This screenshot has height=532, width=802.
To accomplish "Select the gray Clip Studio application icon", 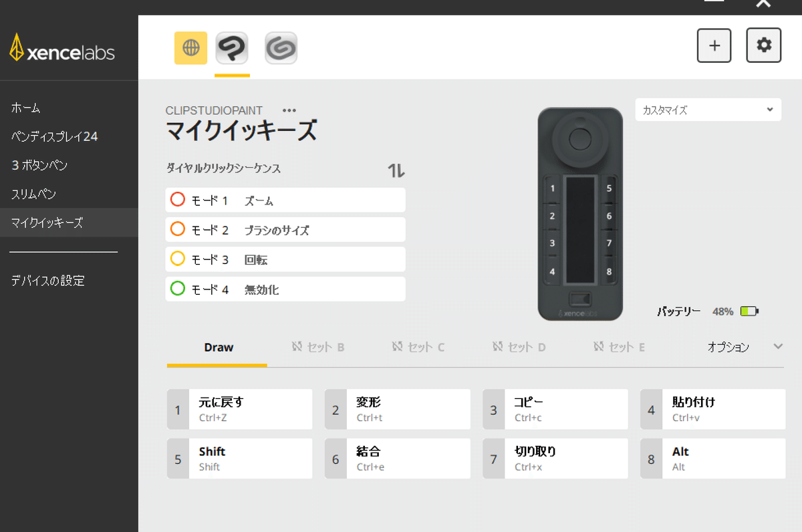I will click(281, 48).
